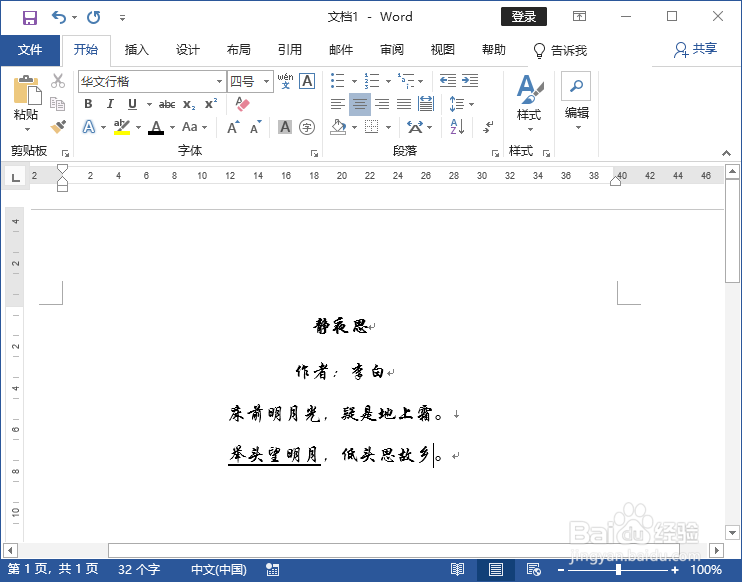The image size is (742, 582).
Task: Expand the Paste options dropdown arrow
Action: point(26,129)
